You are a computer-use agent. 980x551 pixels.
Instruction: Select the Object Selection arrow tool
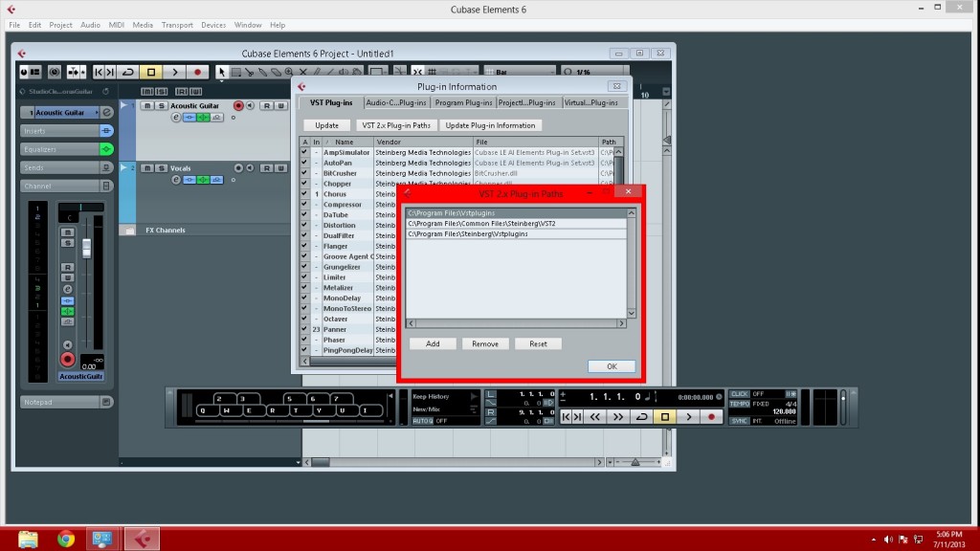(221, 72)
